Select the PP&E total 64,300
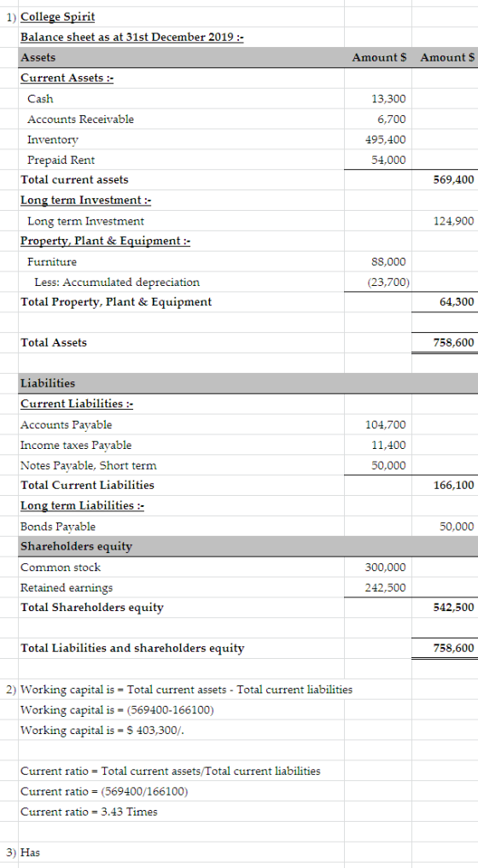The width and height of the screenshot is (478, 868). 457,302
